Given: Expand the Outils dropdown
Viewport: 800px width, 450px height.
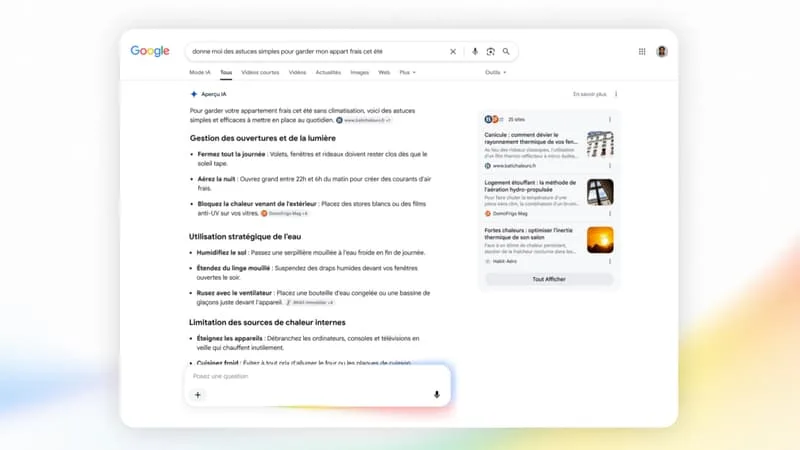Looking at the screenshot, I should point(495,72).
